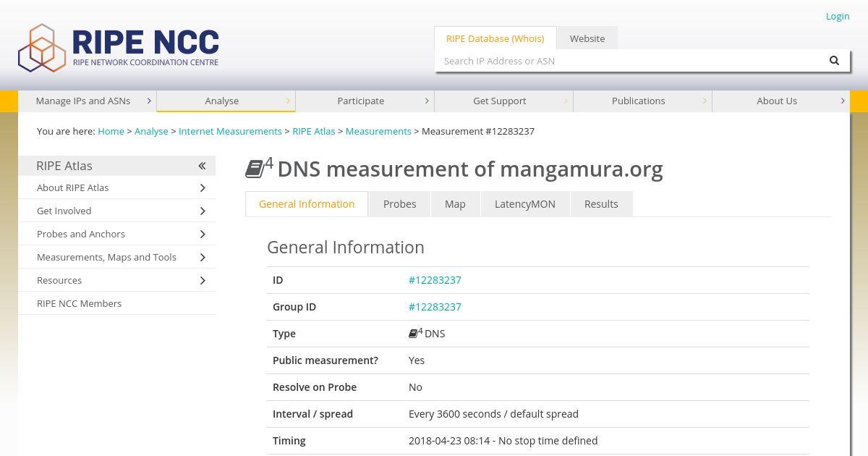
Task: Click the timing value '2018-04-23 08:14'
Action: (449, 441)
